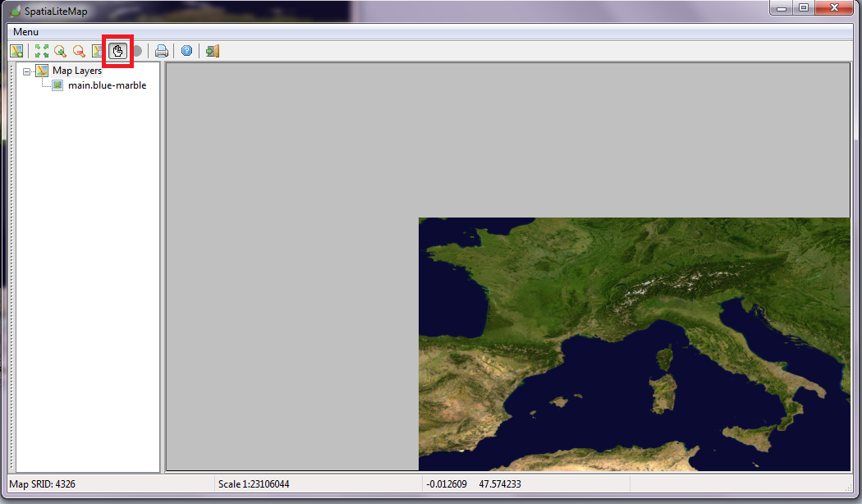
Task: Click the printer icon to print map
Action: pos(162,51)
